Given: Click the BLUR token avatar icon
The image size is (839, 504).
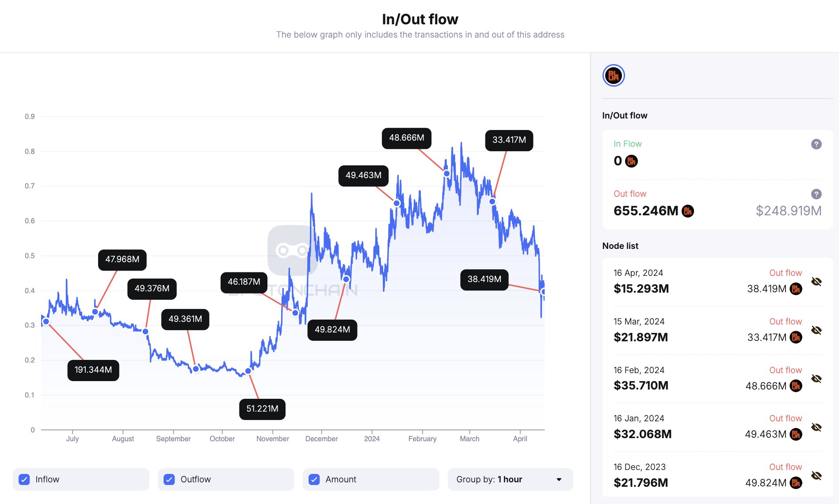Looking at the screenshot, I should pyautogui.click(x=613, y=76).
